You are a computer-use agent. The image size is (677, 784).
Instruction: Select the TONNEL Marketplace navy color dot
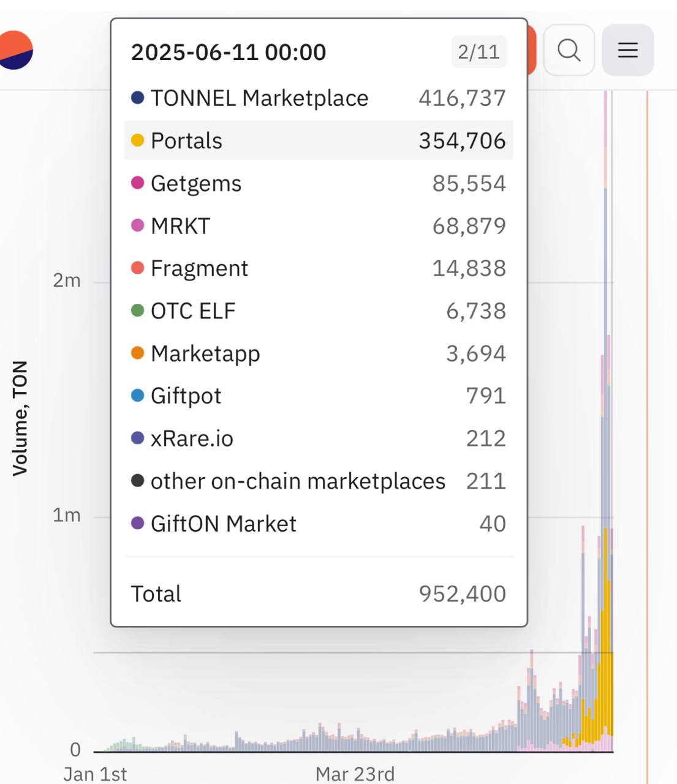coord(138,97)
